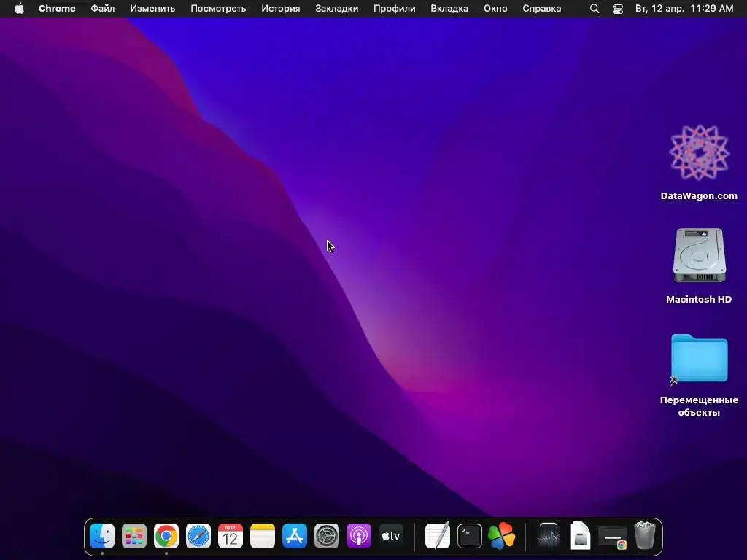747x560 pixels.
Task: Open the Вкладка menu
Action: click(449, 9)
